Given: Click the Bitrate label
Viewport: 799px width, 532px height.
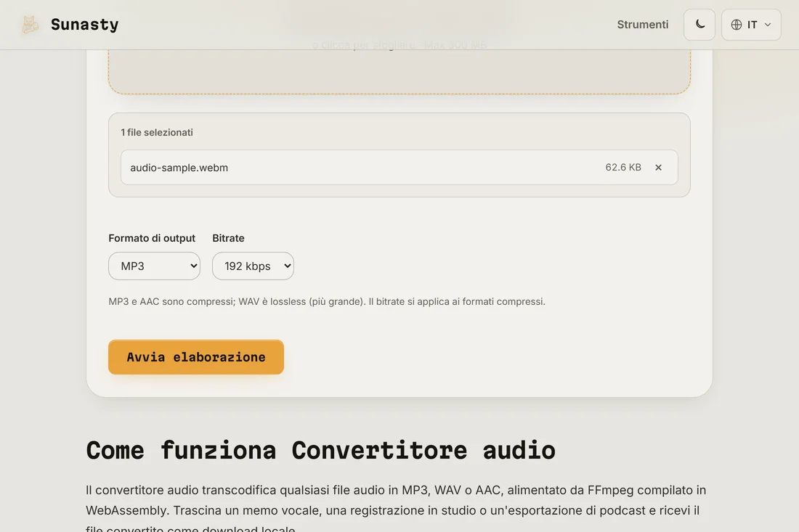Looking at the screenshot, I should click(x=228, y=238).
